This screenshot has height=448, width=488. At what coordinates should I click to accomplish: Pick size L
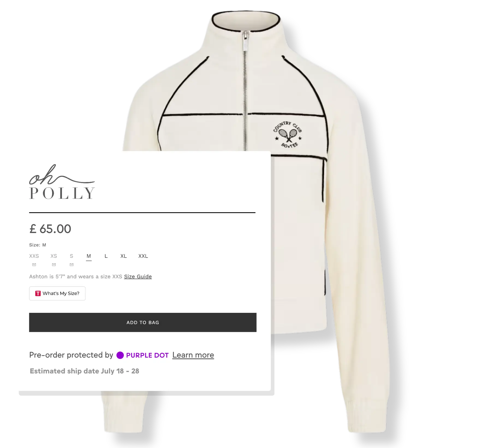pyautogui.click(x=106, y=256)
